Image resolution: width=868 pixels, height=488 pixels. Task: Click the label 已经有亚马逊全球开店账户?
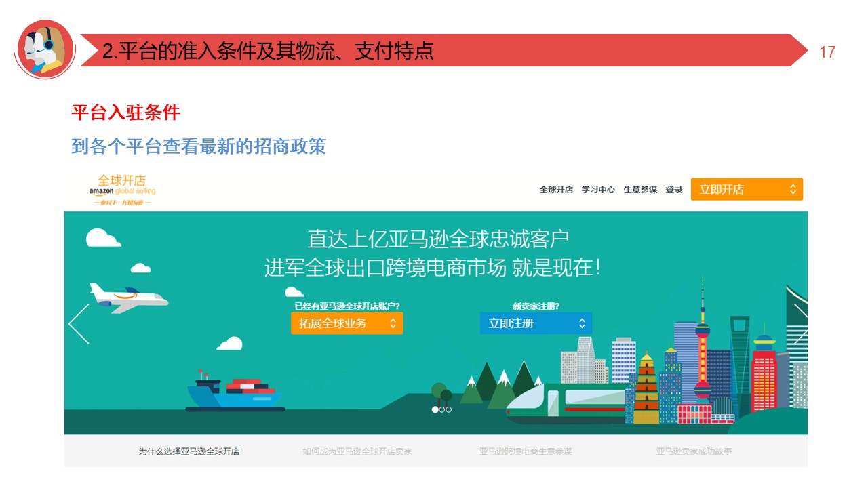tap(347, 306)
